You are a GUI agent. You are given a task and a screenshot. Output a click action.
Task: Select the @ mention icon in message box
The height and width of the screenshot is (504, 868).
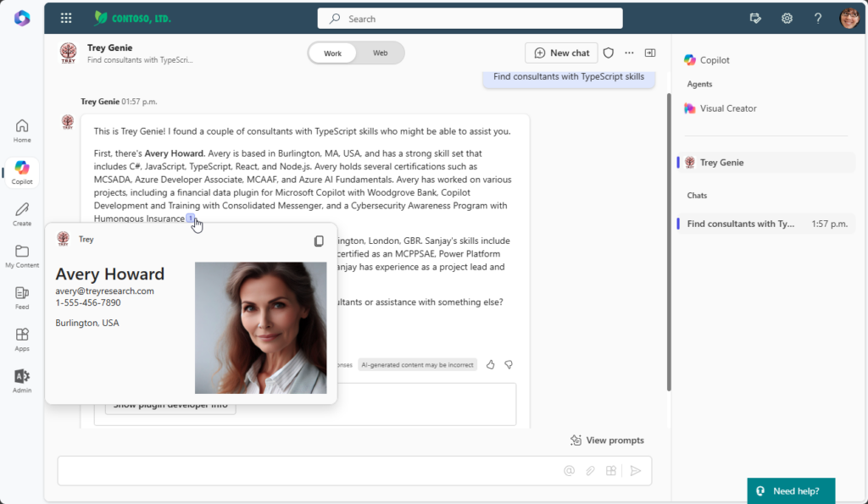(569, 470)
